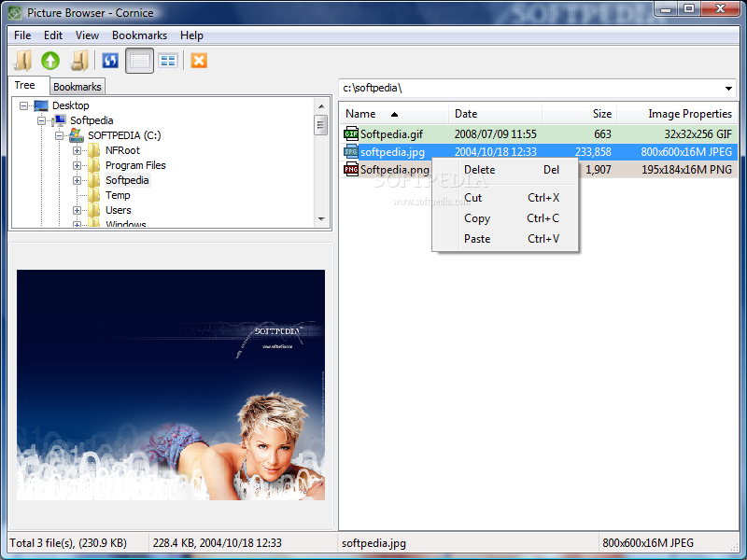
Task: Choose Delete in the context menu
Action: click(x=506, y=170)
